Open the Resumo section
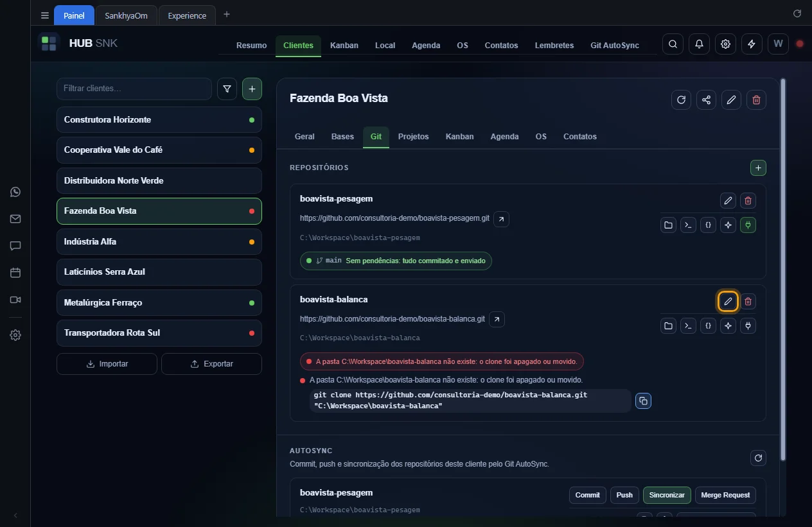The width and height of the screenshot is (812, 527). [251, 46]
